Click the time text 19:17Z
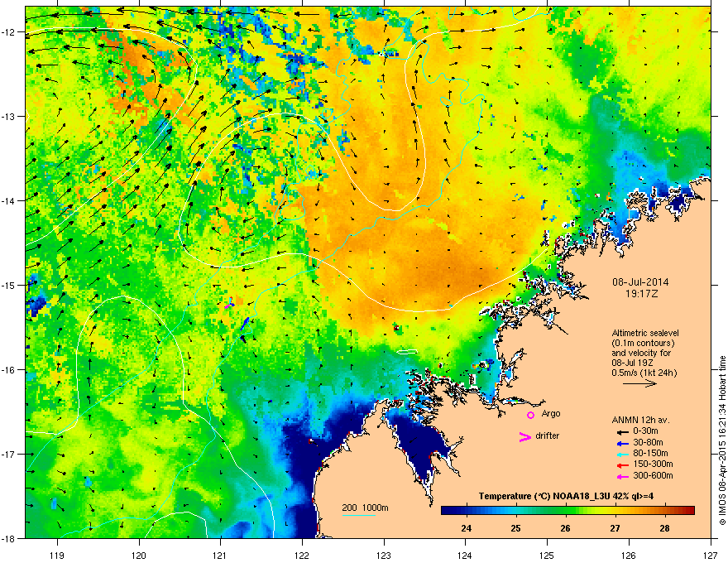728x563 pixels. coord(641,294)
